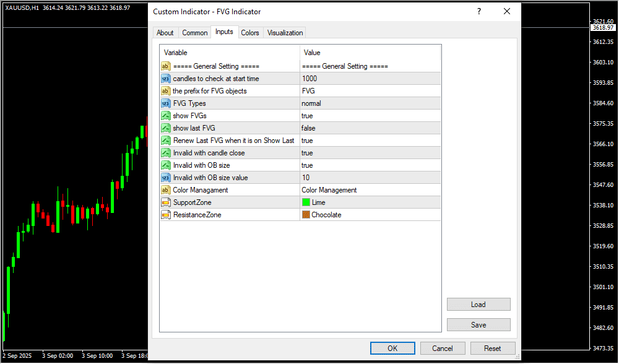
Task: Click the enum icon next to FVG Types
Action: point(165,103)
